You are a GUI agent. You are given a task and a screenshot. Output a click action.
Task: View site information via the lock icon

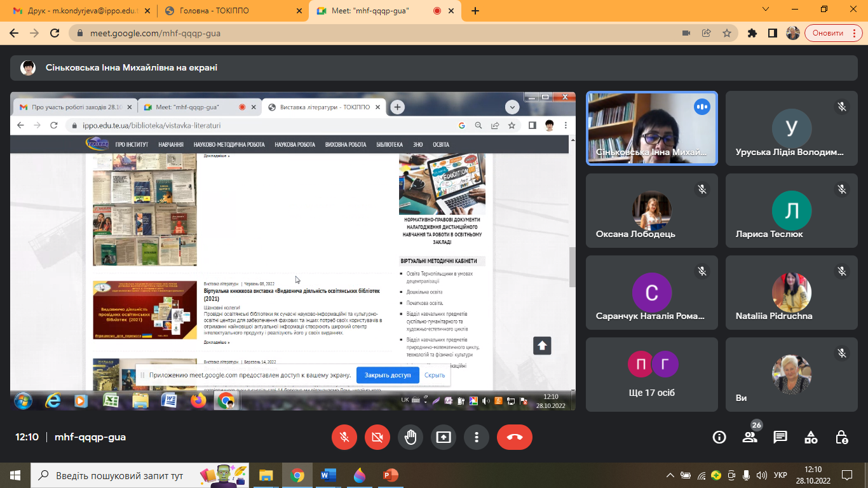(79, 33)
